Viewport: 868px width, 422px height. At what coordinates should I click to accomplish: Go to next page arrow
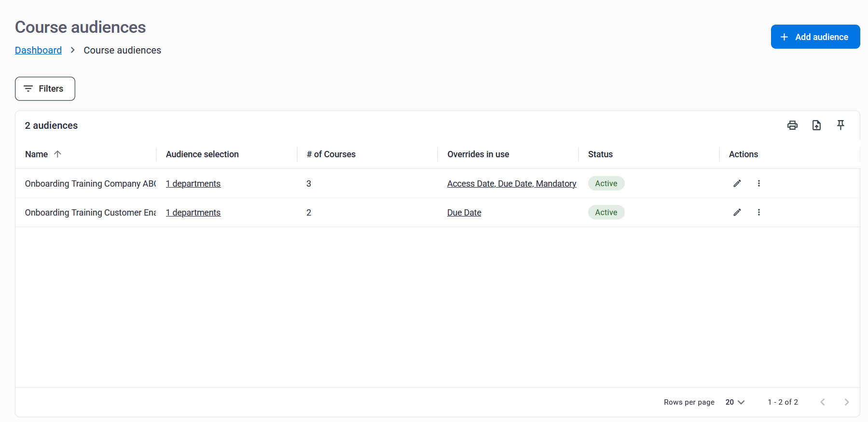(847, 402)
